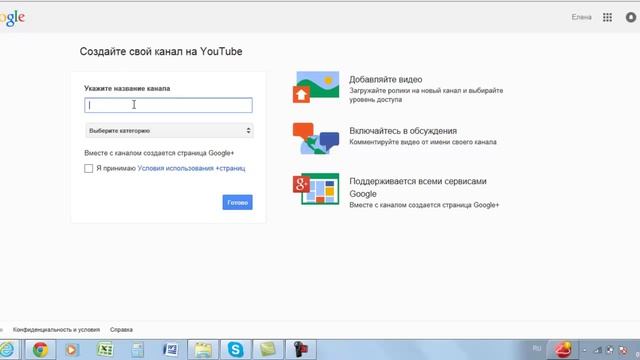The image size is (640, 360).
Task: Click 'Вместе с каналом создается страница Google+' in form
Action: 159,153
